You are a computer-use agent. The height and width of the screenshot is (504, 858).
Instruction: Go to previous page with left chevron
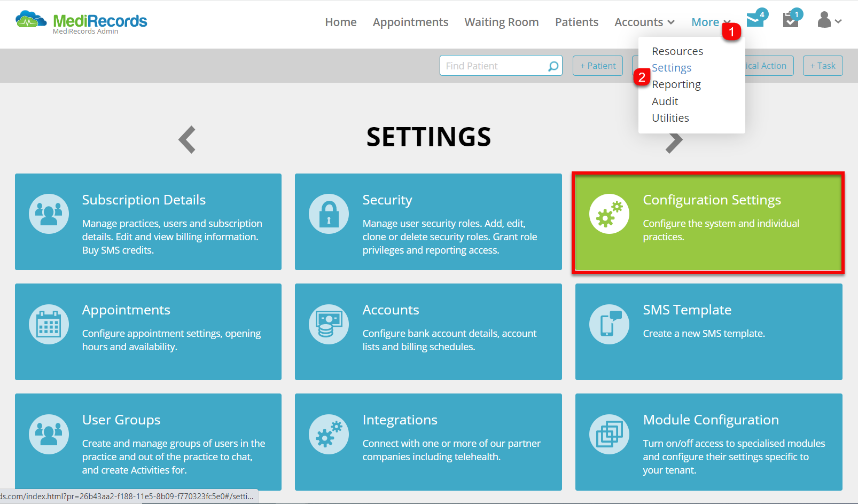(x=187, y=140)
